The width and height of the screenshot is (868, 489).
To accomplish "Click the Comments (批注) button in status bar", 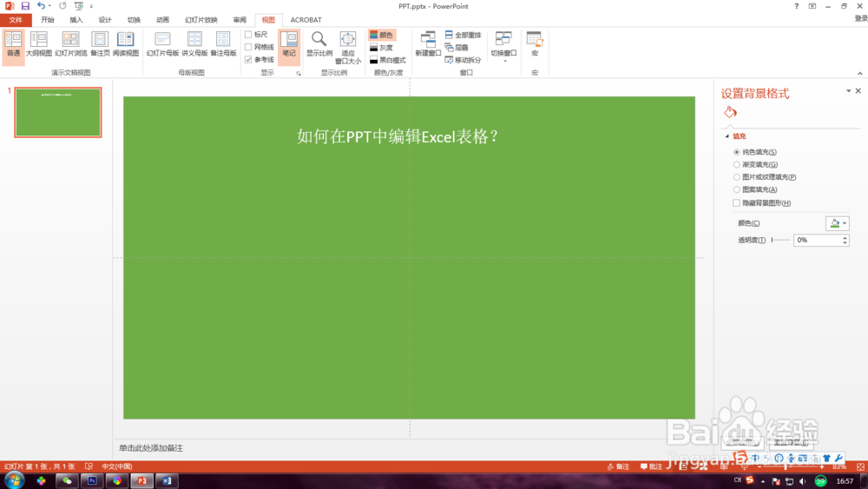I will click(652, 466).
